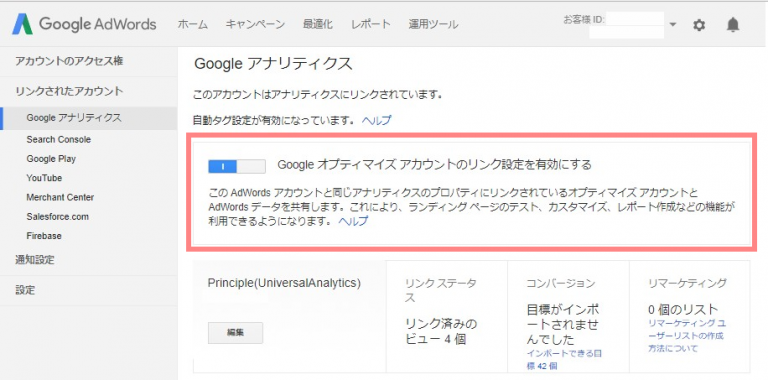This screenshot has width=768, height=380.
Task: Click the リマーケティング column header
Action: pos(687,283)
